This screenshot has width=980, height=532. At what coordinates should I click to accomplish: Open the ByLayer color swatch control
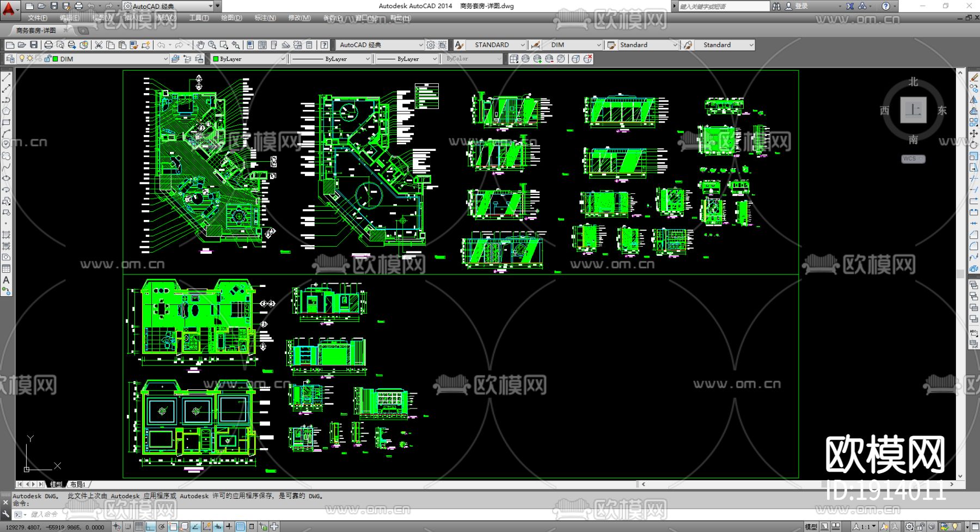[x=249, y=59]
